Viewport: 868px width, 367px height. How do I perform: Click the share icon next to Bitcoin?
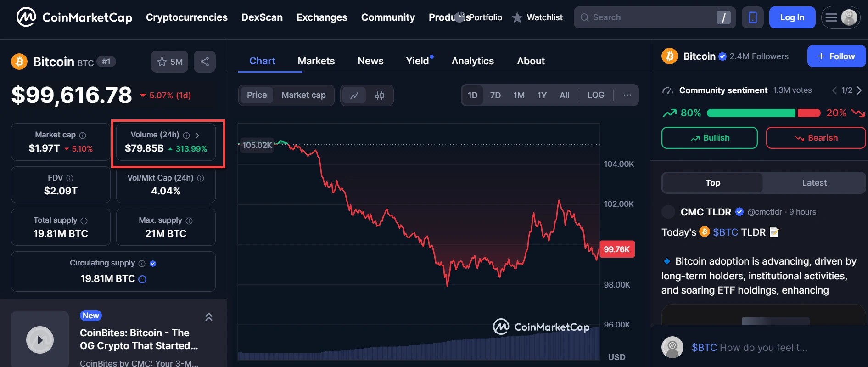pyautogui.click(x=205, y=62)
